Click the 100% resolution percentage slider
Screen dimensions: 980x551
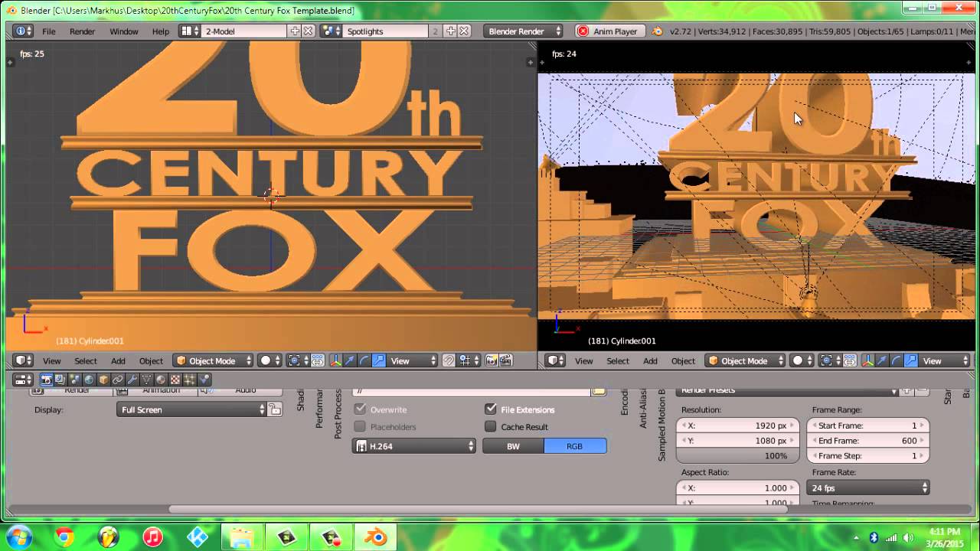pyautogui.click(x=738, y=455)
